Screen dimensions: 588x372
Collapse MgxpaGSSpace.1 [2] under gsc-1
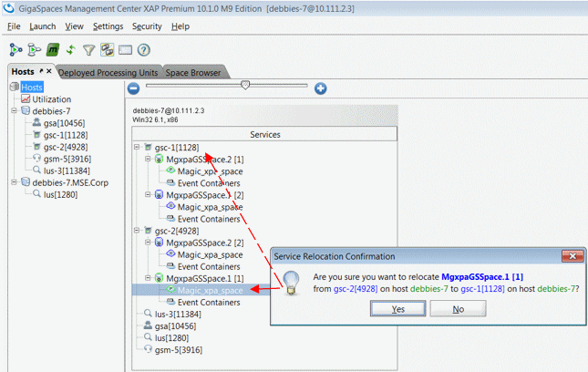point(148,194)
